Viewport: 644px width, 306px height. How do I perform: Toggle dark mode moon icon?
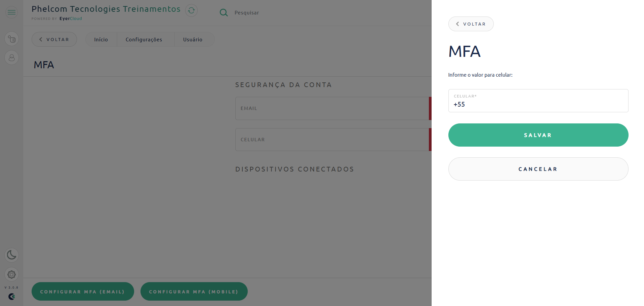click(11, 255)
